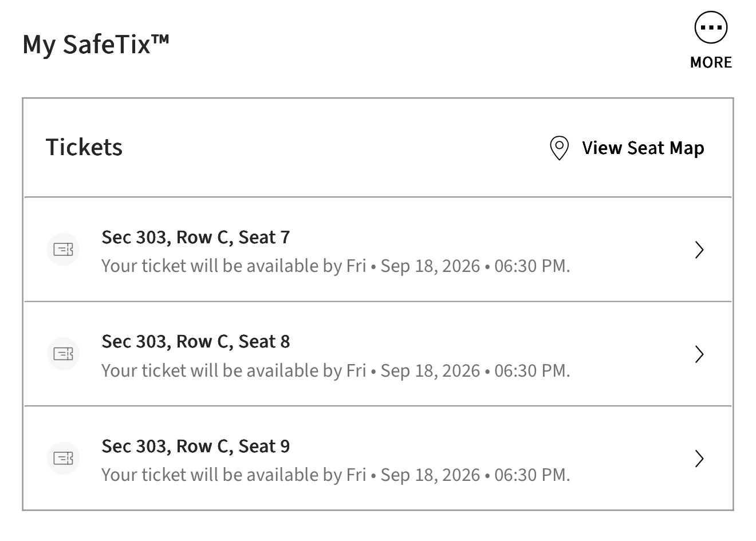Click the ticket icon for Seat 8
Image resolution: width=756 pixels, height=541 pixels.
pos(63,354)
